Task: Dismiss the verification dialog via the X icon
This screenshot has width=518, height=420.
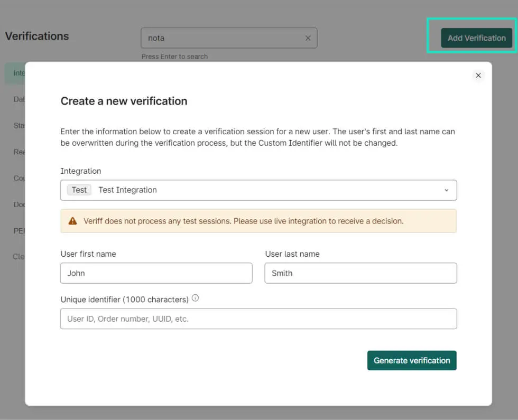Action: click(478, 76)
